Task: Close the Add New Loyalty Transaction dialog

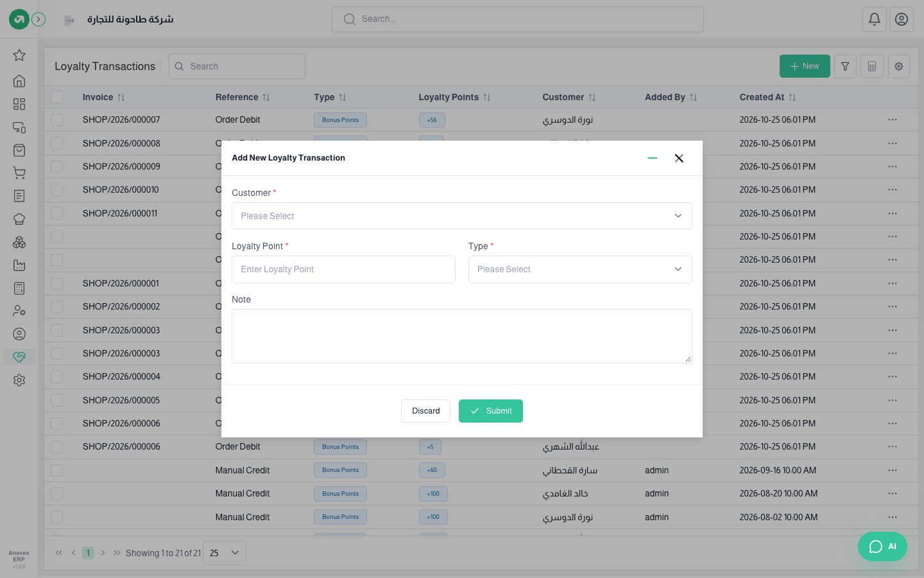Action: (x=679, y=158)
